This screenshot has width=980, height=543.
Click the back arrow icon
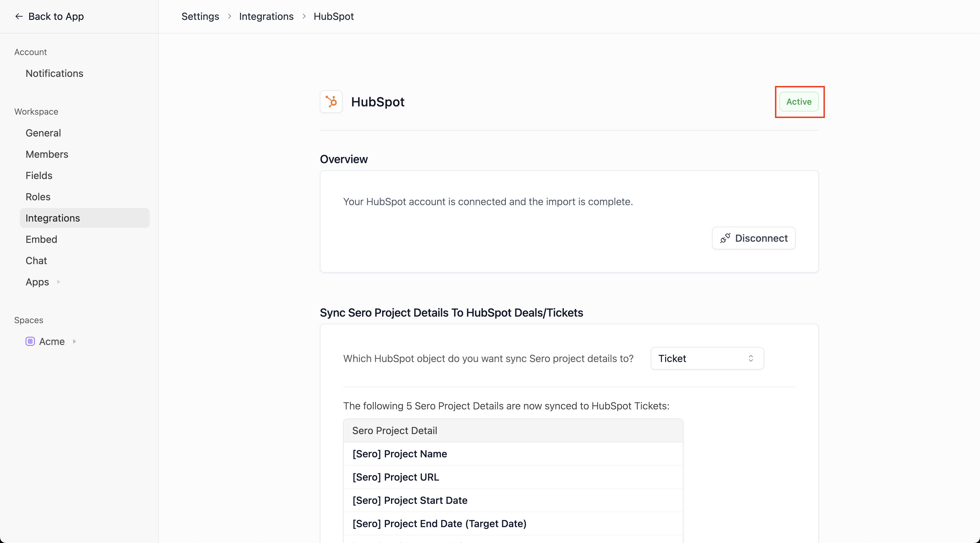(x=19, y=16)
